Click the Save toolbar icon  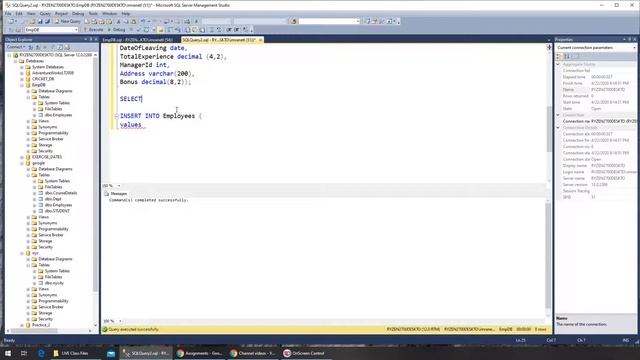click(40, 21)
